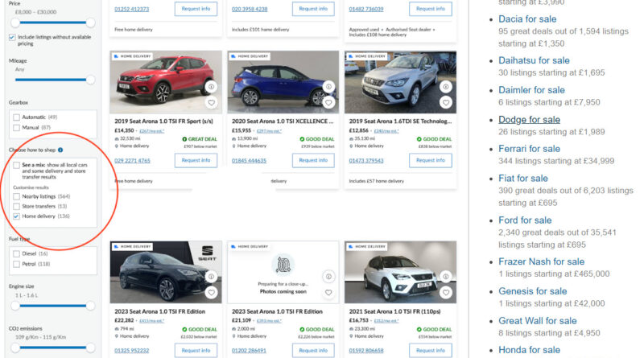Click the info icon beside 'Choose how to shop'
644x358 pixels.
coord(60,150)
